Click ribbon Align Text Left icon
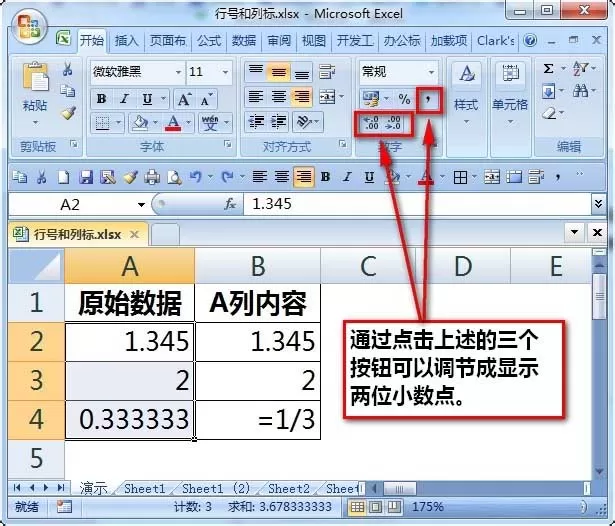The image size is (615, 526). pos(256,96)
